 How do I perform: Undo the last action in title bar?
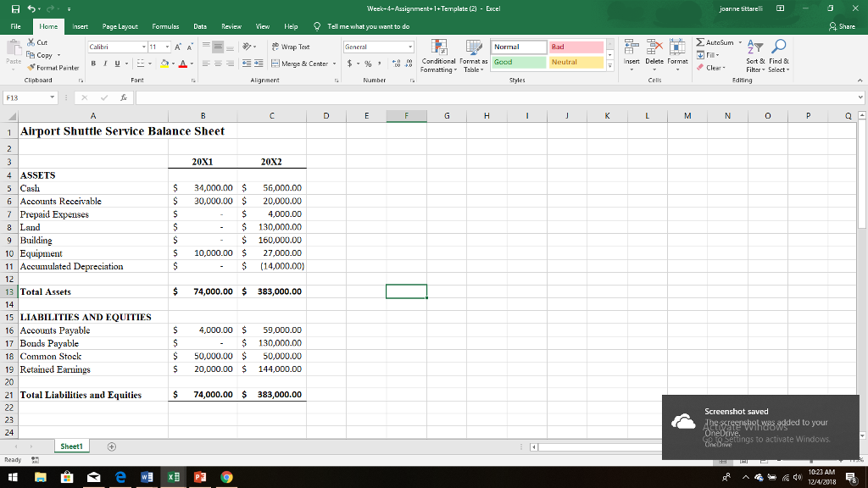point(31,8)
